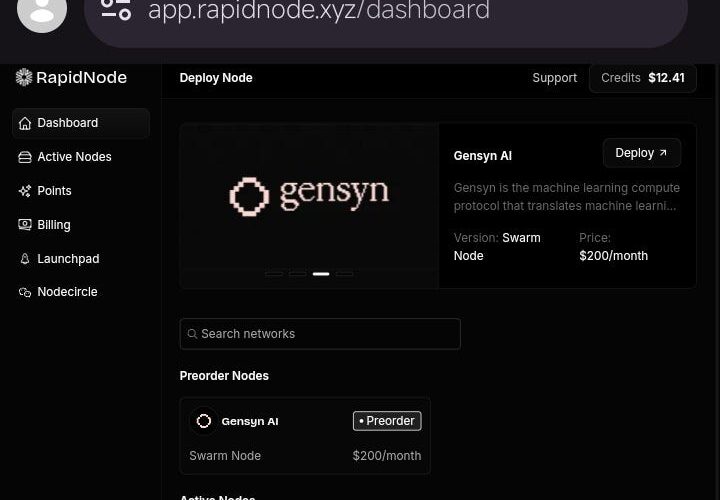Click the Active Nodes server icon

coord(25,157)
